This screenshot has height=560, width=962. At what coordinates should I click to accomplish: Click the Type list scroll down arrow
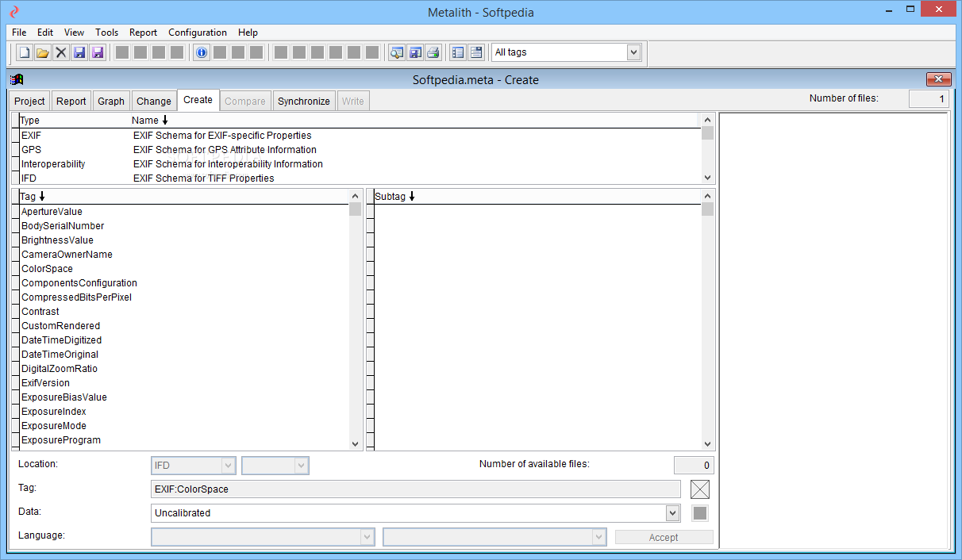coord(708,178)
